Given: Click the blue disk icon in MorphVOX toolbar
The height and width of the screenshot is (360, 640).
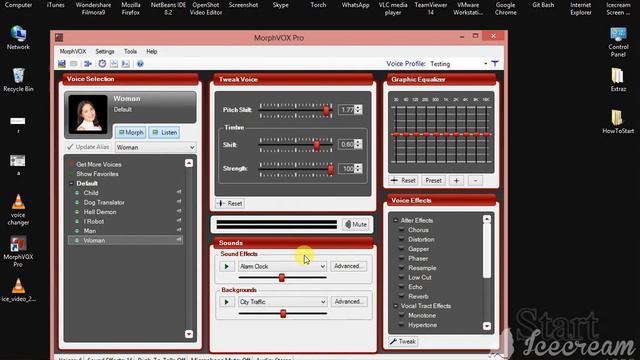Looking at the screenshot, I should coord(62,64).
